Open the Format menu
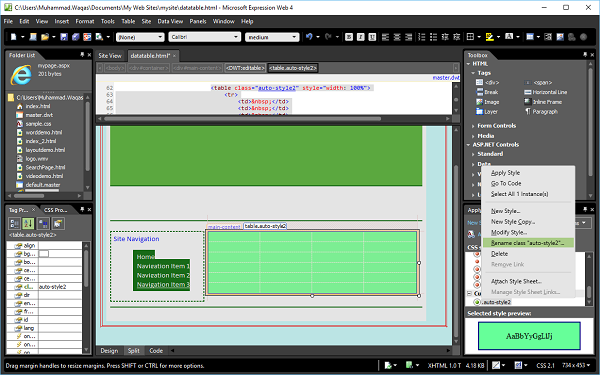 85,21
